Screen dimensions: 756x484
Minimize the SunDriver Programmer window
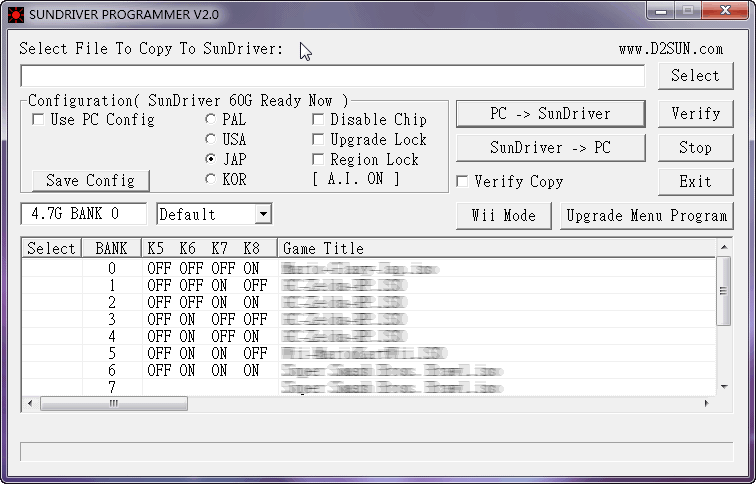pos(661,11)
